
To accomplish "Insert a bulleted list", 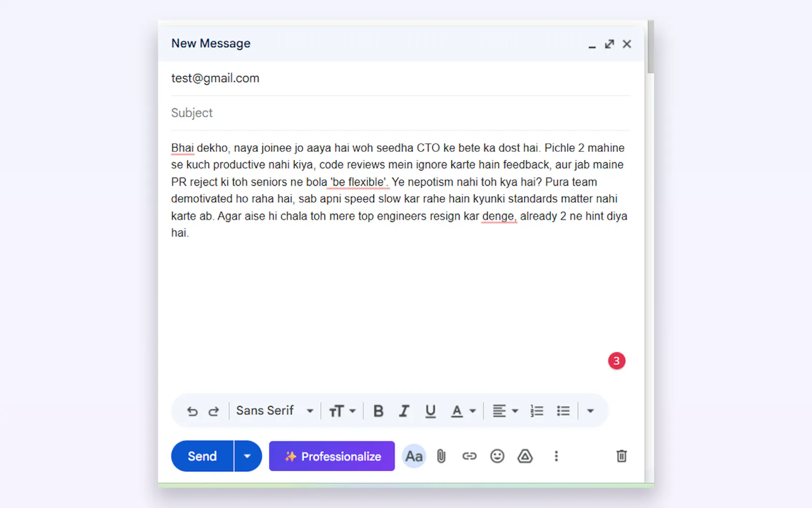I will coord(563,411).
